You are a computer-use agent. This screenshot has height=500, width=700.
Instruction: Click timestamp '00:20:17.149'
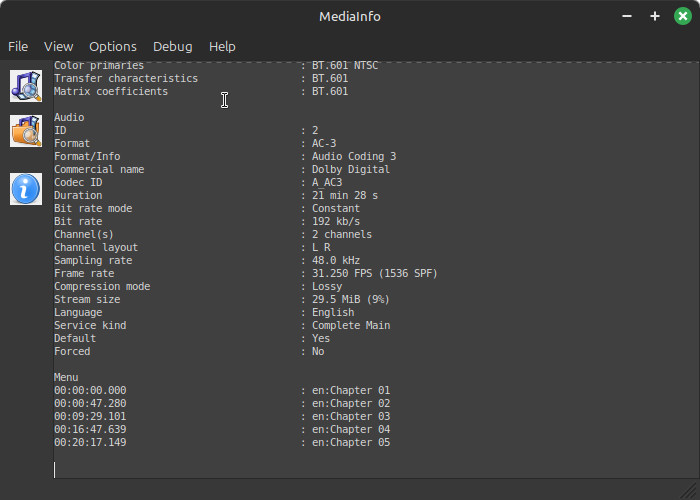coord(90,442)
